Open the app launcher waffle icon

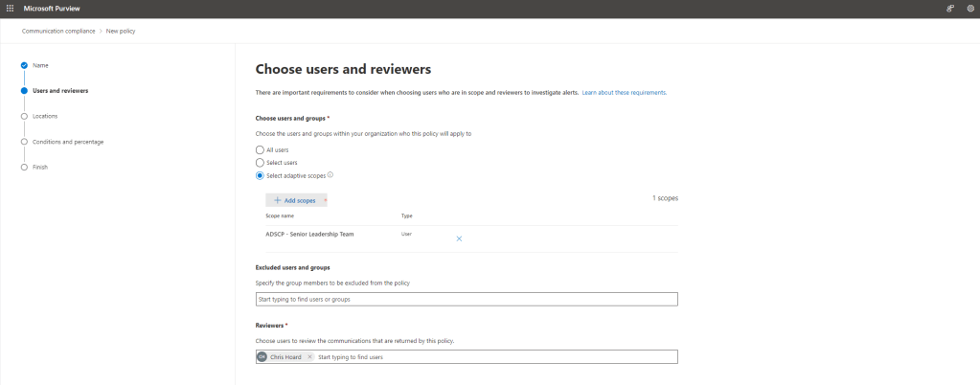pos(10,8)
